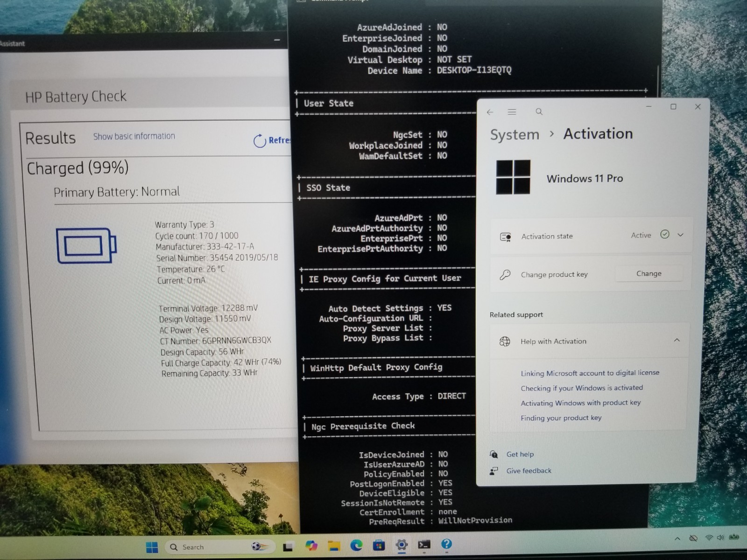Go back in the Settings window

click(x=490, y=112)
